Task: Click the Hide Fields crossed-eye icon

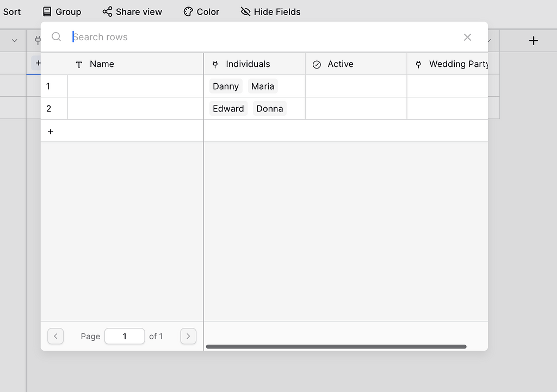Action: point(245,11)
